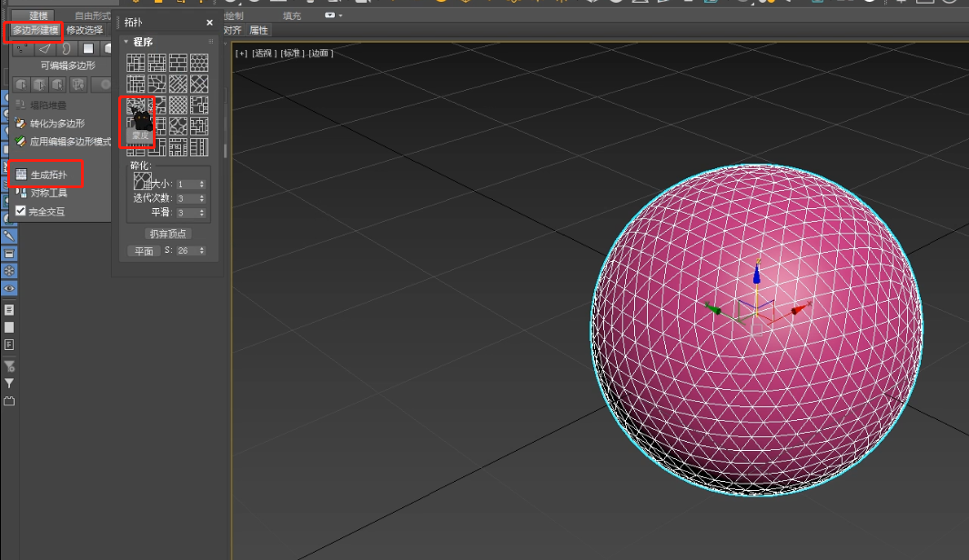
Task: Pick the vertical-bars topology pattern
Action: click(x=199, y=147)
